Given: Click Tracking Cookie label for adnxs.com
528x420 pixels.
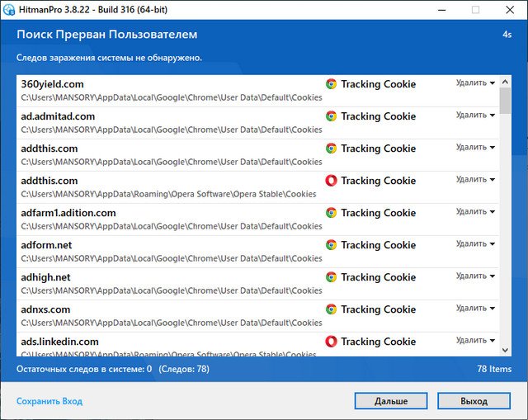Looking at the screenshot, I should tap(379, 309).
